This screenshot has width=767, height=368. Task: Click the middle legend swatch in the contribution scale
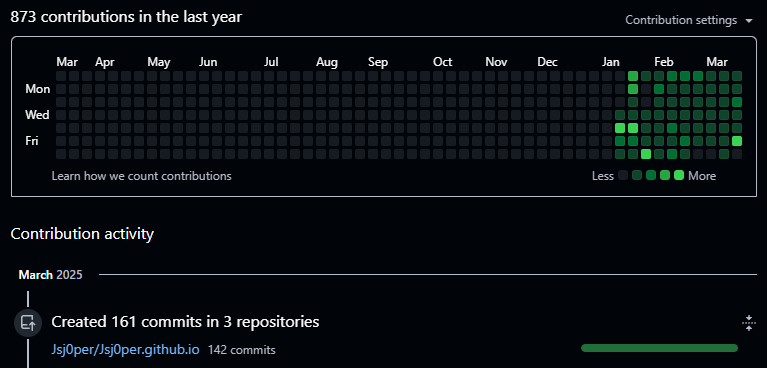(x=651, y=175)
